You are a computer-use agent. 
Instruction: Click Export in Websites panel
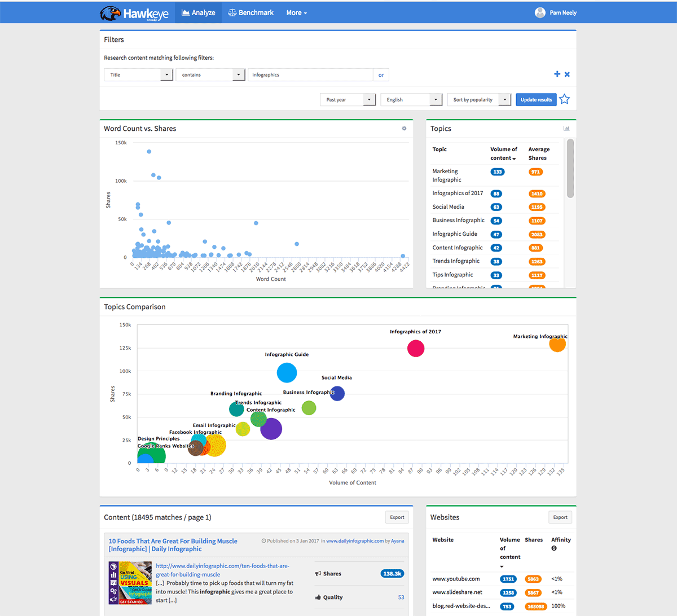[560, 517]
